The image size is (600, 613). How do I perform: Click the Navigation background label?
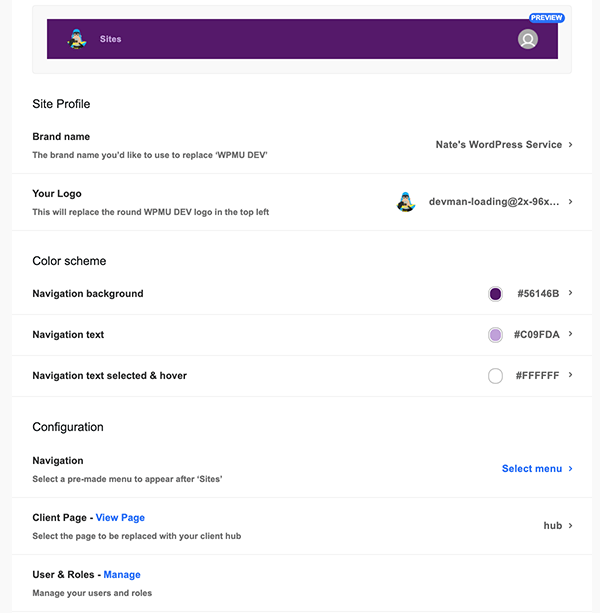pyautogui.click(x=88, y=294)
